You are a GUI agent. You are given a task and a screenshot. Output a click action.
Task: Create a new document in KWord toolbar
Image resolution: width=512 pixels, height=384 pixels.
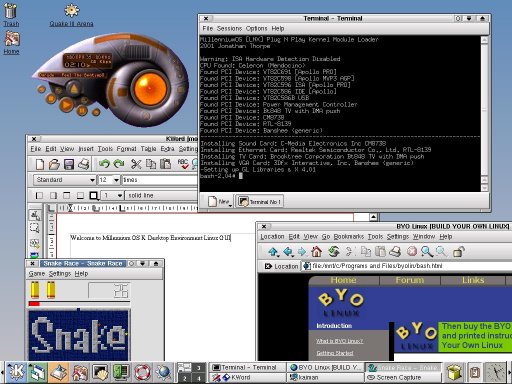tap(40, 164)
